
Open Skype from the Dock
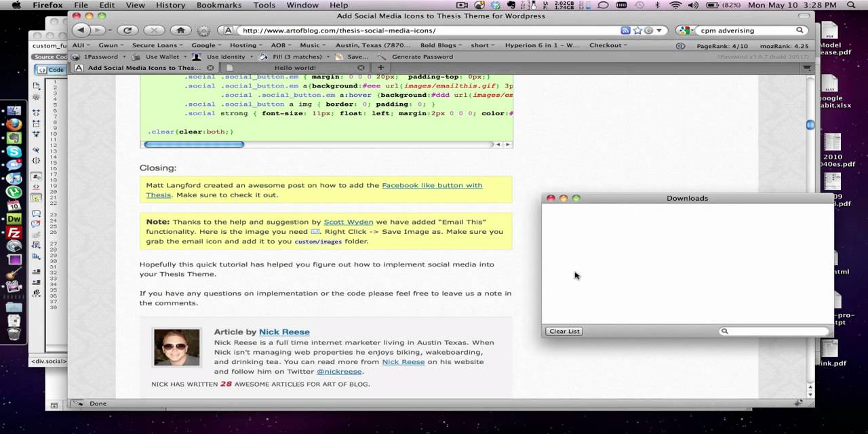click(x=14, y=151)
